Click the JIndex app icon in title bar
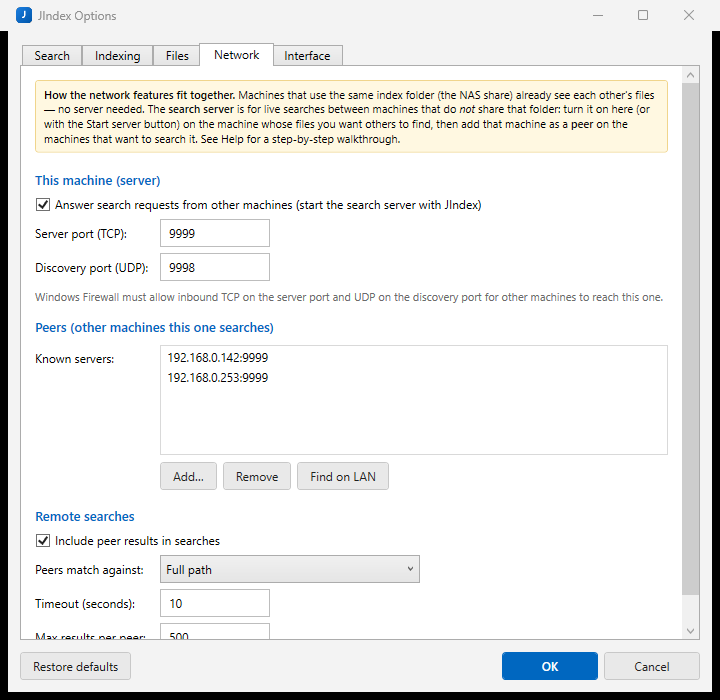This screenshot has height=700, width=720. 24,15
